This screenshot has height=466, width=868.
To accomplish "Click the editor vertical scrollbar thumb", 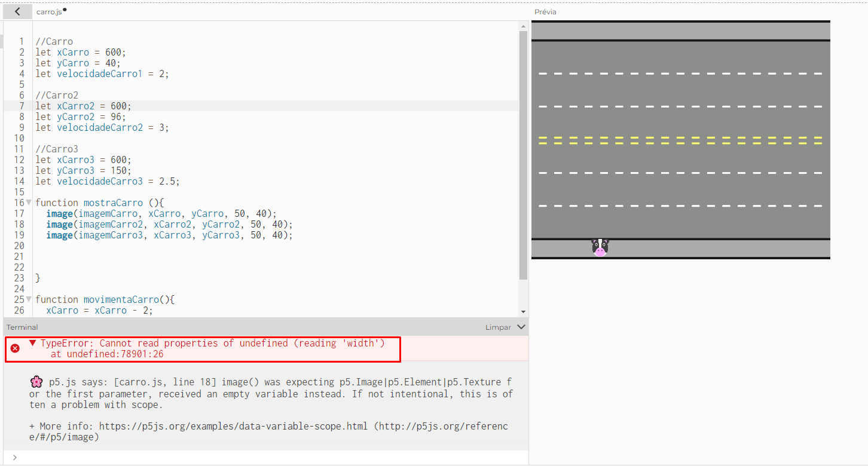I will (x=523, y=155).
